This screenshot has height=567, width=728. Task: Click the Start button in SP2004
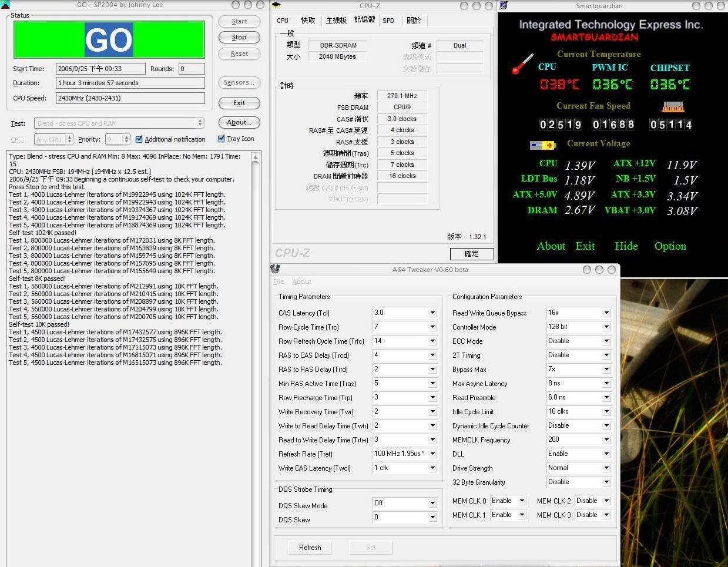(239, 21)
